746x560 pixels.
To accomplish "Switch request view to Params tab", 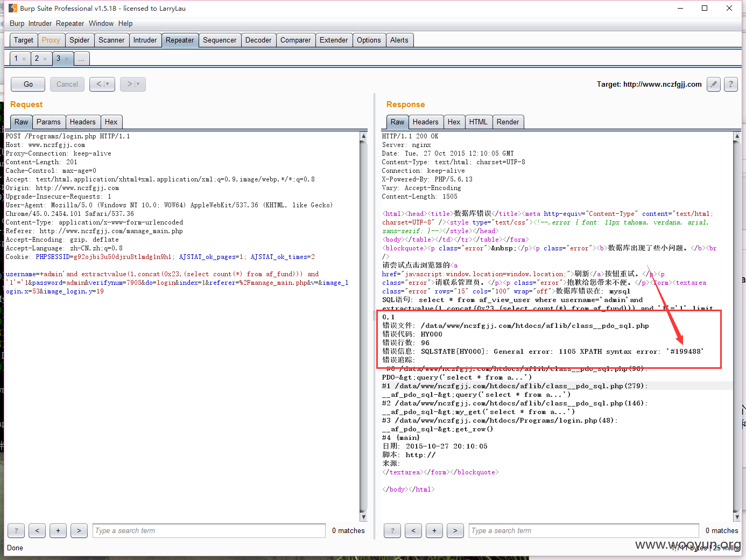I will pos(48,122).
